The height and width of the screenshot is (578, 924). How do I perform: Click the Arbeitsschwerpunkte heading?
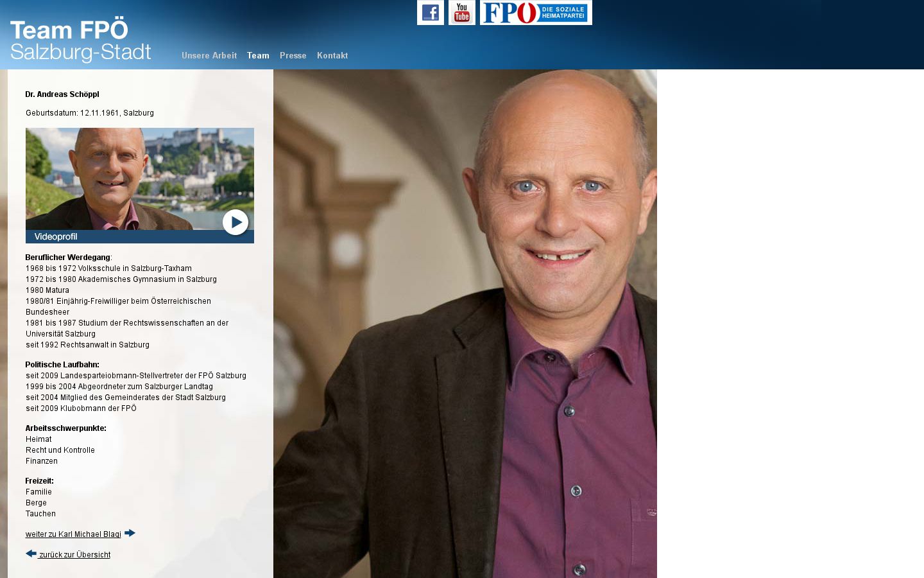coord(66,428)
